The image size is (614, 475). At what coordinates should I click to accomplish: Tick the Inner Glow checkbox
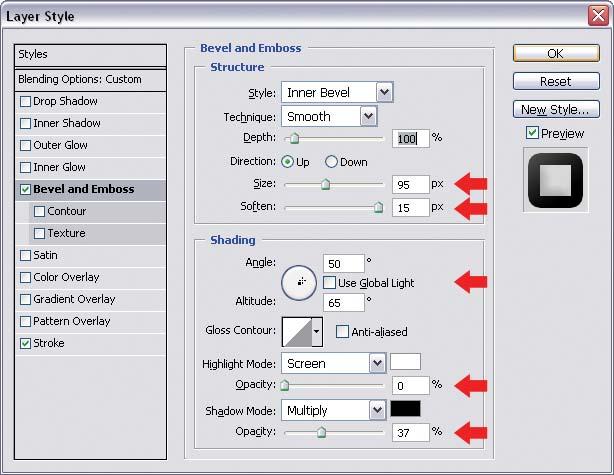point(25,167)
